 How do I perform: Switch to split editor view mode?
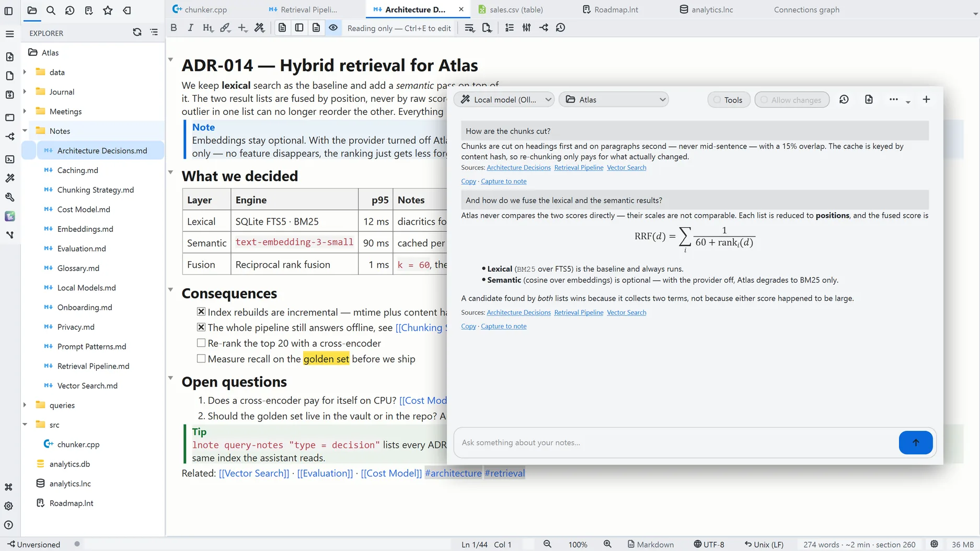[x=299, y=28]
